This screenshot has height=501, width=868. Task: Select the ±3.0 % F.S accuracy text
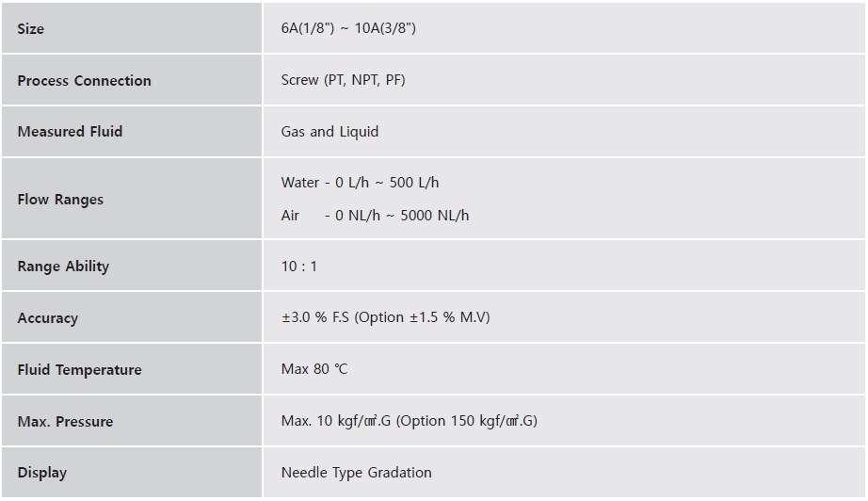click(x=315, y=317)
